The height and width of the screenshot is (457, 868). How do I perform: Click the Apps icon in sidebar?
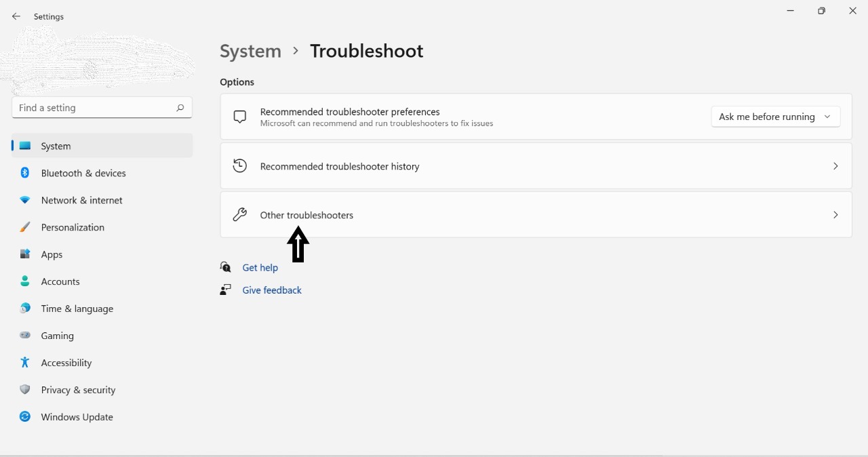pyautogui.click(x=25, y=254)
